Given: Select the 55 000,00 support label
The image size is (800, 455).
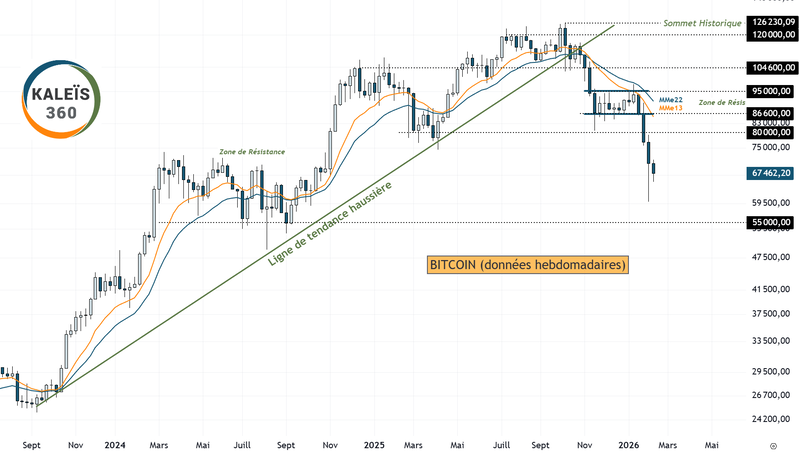Looking at the screenshot, I should (771, 222).
